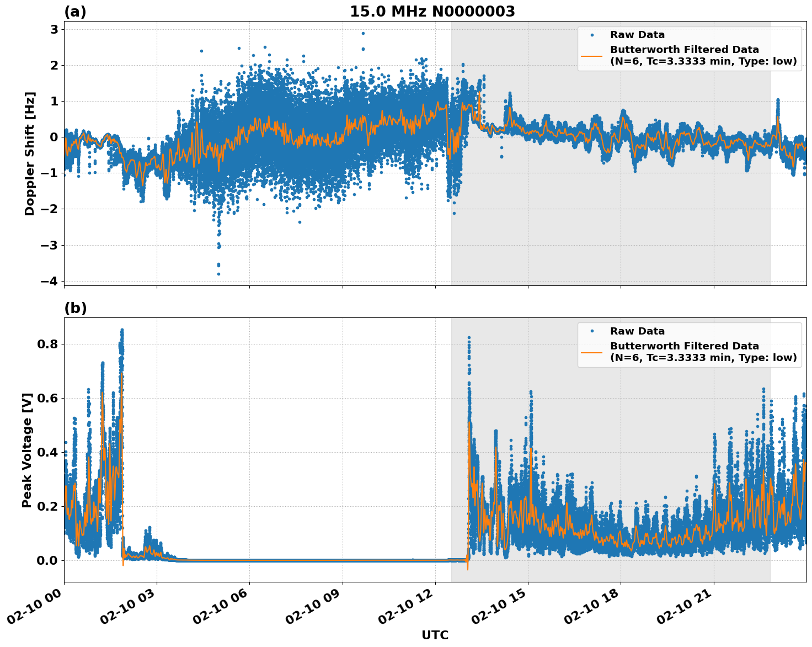Screen dimensions: 812x647
Task: Click the orange Butterworth line in bottom legend
Action: pyautogui.click(x=591, y=352)
